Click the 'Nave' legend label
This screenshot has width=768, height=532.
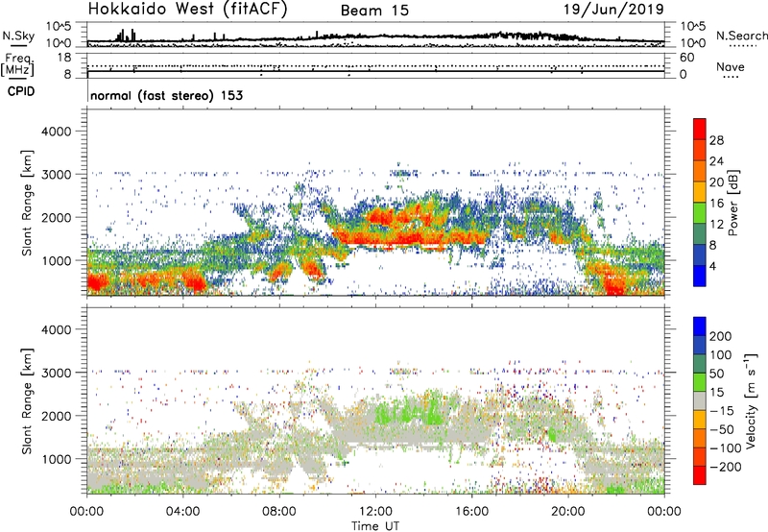coord(730,67)
